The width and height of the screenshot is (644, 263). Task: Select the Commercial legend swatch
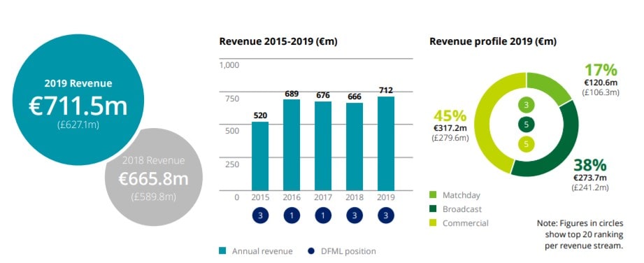[x=433, y=223]
